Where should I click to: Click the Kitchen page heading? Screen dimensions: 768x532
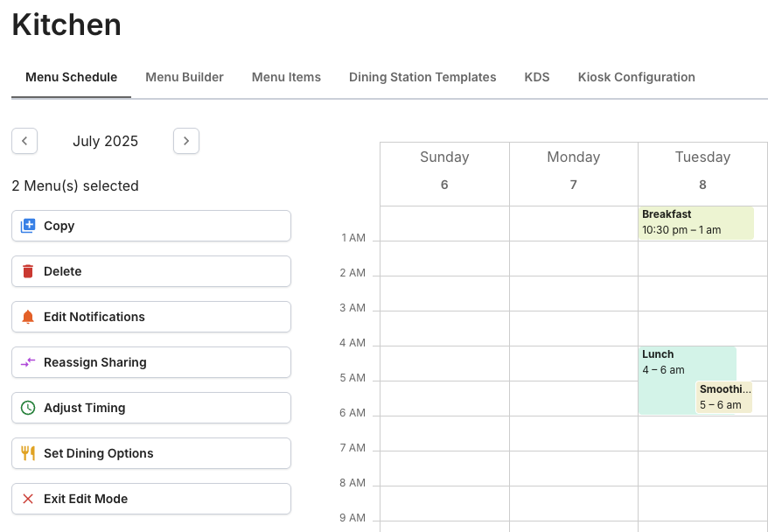tap(66, 24)
